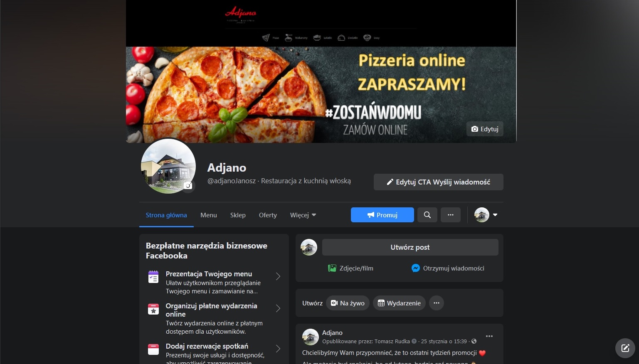This screenshot has width=639, height=364.
Task: Click the Promuj button
Action: 382,215
